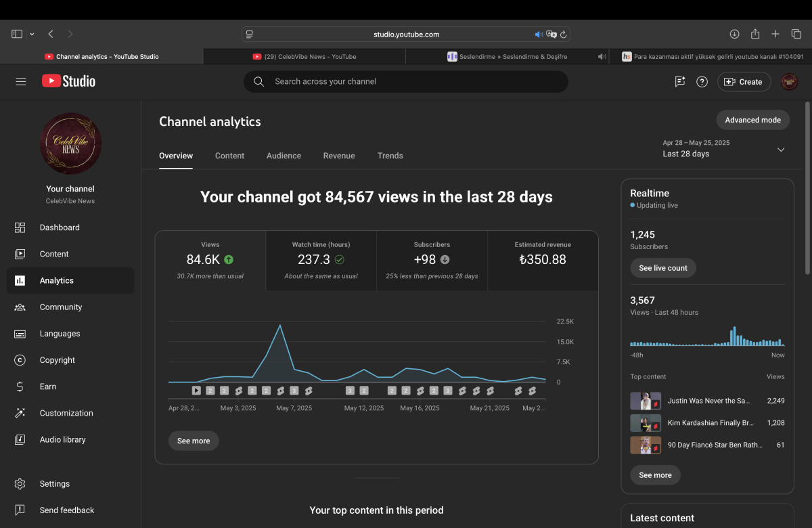The image size is (812, 528).
Task: Open the account avatar menu
Action: [x=789, y=81]
